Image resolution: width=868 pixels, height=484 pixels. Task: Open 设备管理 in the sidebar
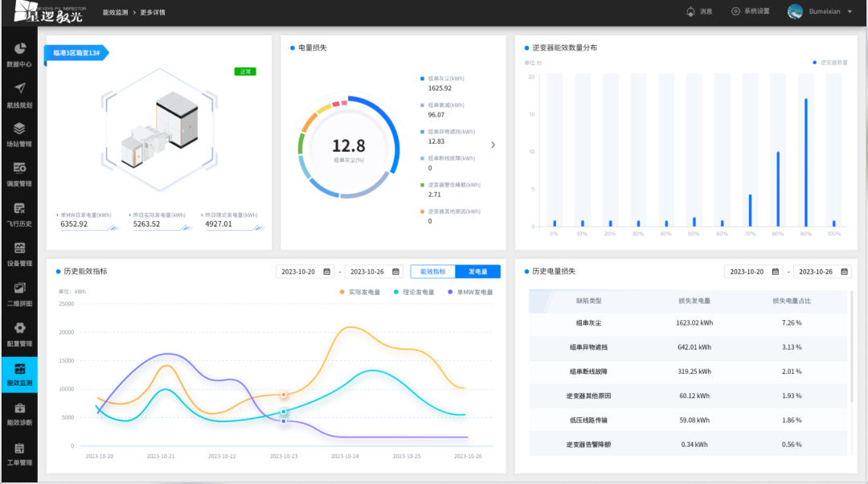tap(19, 253)
